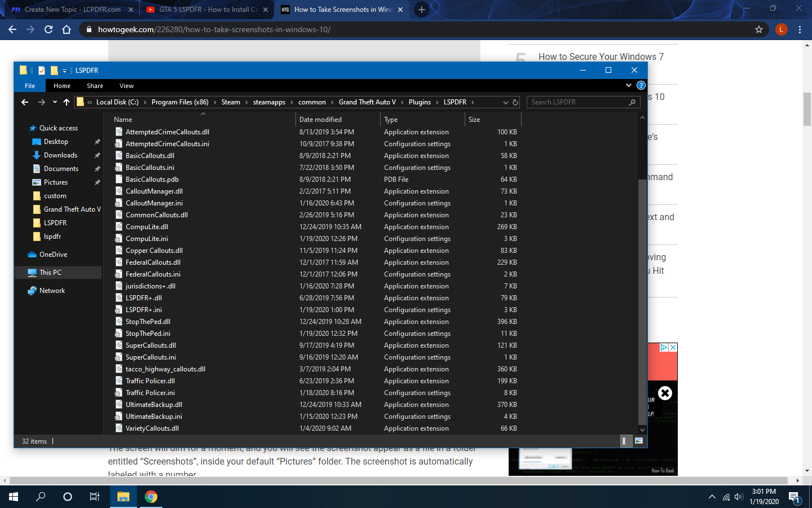This screenshot has height=508, width=812.
Task: Open Task View on the taskbar
Action: [x=95, y=497]
